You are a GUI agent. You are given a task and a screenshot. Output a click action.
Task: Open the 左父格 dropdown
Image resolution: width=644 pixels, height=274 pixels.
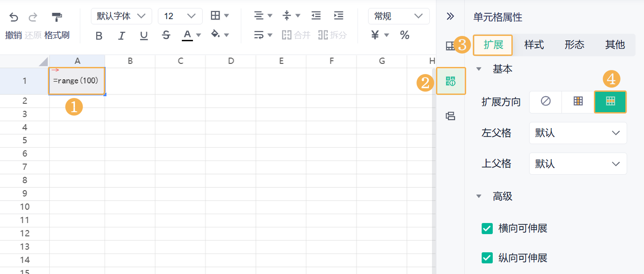pos(578,133)
